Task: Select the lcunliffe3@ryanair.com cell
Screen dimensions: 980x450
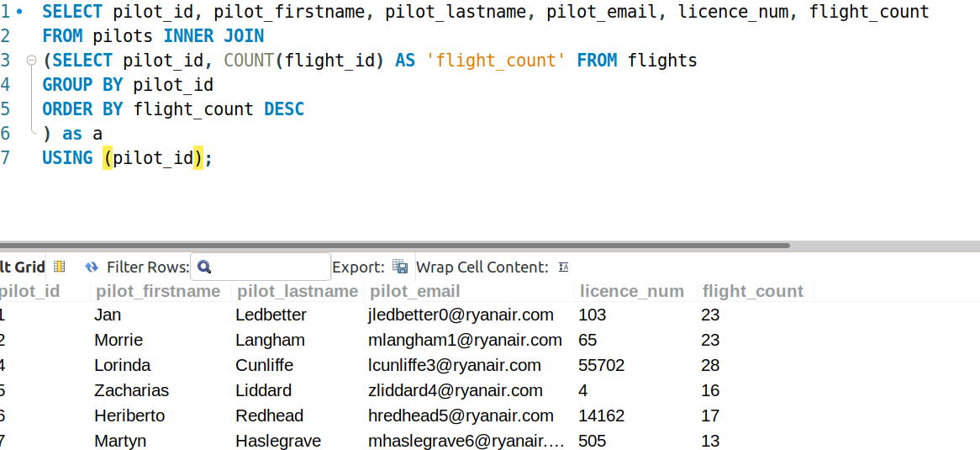Action: pyautogui.click(x=455, y=365)
